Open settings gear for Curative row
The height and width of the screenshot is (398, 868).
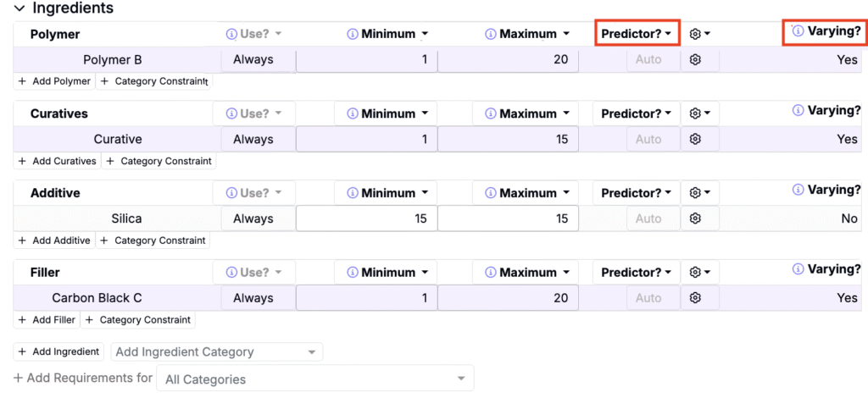click(x=695, y=140)
